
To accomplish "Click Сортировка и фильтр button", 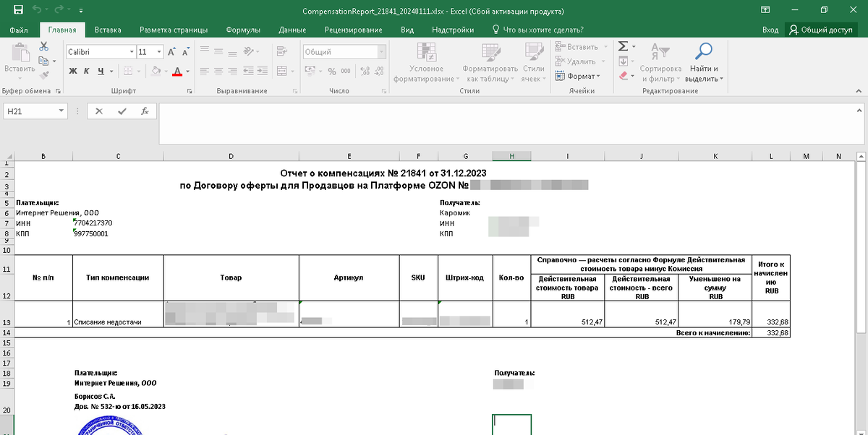I will pos(660,64).
